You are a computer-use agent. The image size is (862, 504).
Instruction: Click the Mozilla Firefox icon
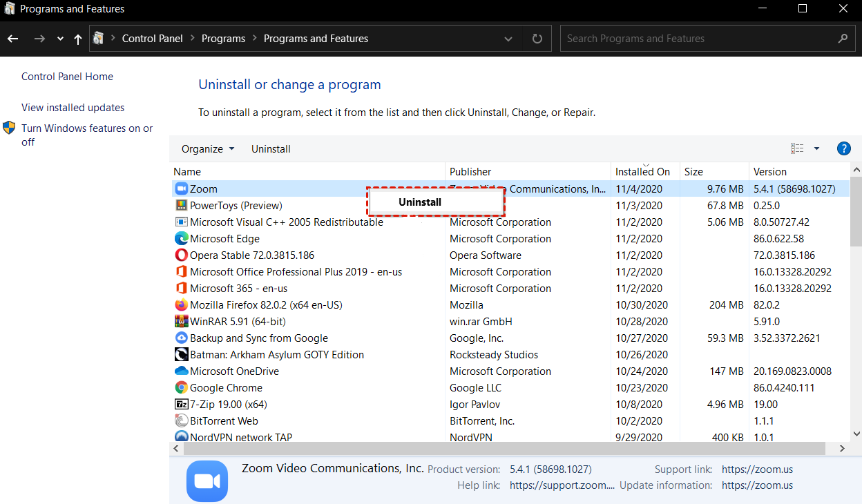click(181, 304)
